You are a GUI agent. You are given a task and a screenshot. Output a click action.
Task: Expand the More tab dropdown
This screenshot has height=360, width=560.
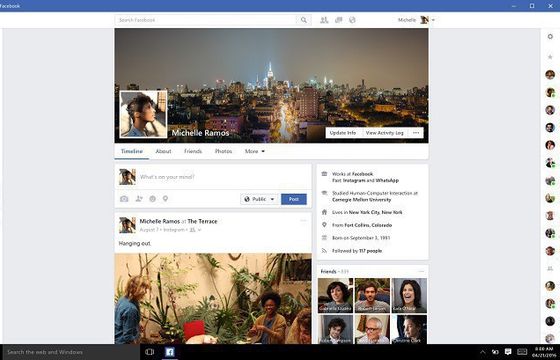point(255,151)
